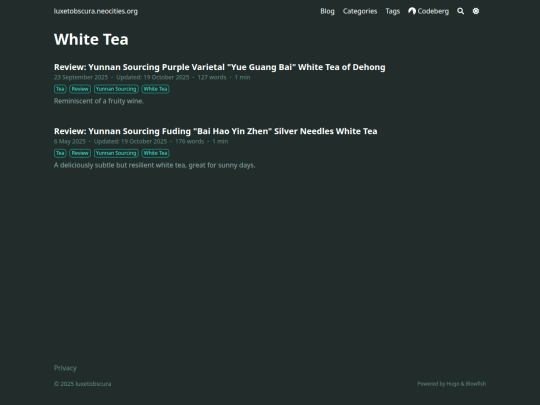Open the Categories menu item
The image size is (540, 405).
360,11
